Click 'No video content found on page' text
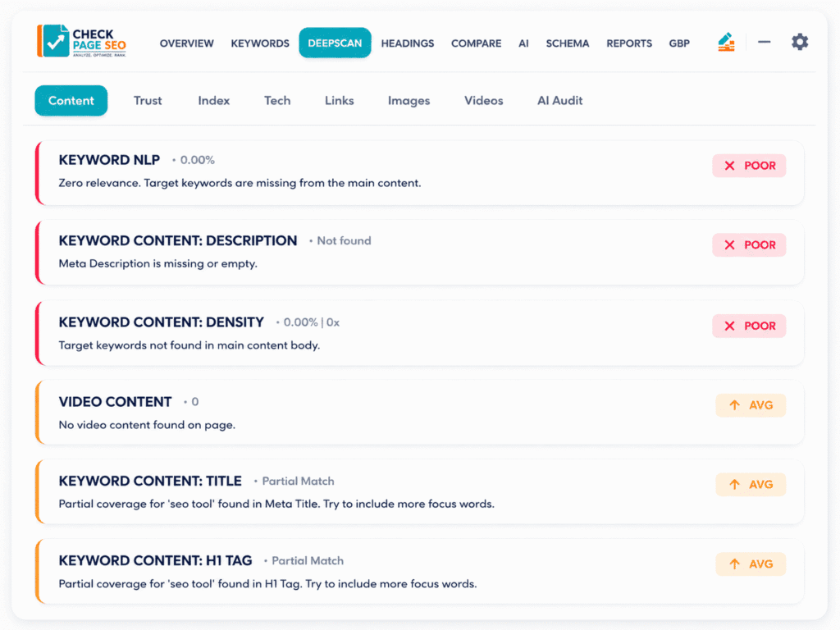 click(147, 425)
